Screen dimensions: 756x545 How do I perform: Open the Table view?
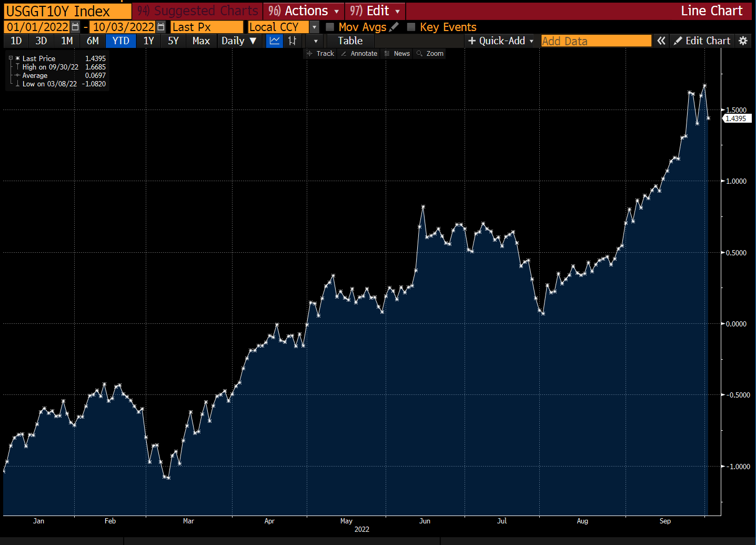click(x=350, y=41)
